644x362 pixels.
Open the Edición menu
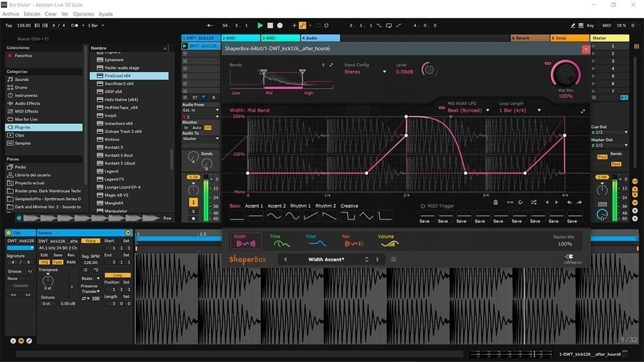tap(32, 14)
